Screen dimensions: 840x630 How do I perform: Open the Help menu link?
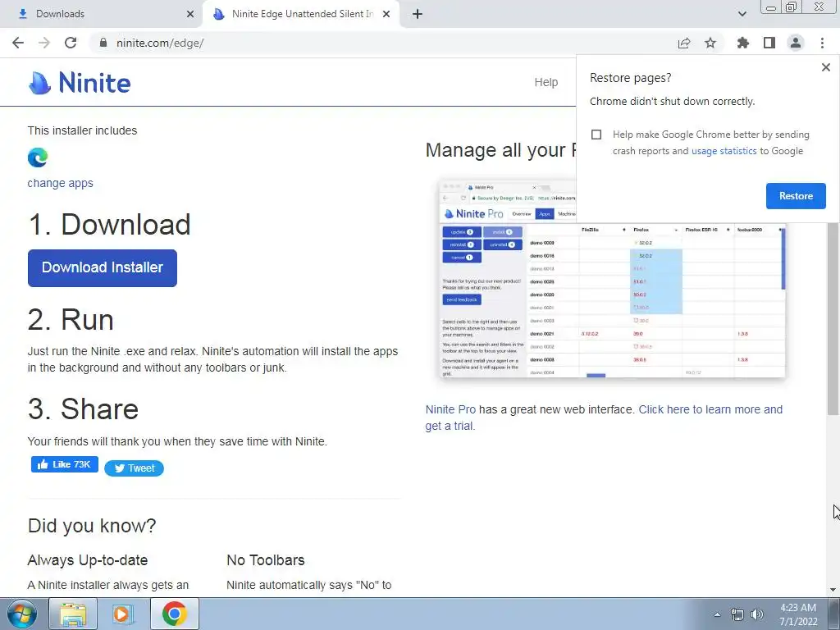tap(546, 82)
